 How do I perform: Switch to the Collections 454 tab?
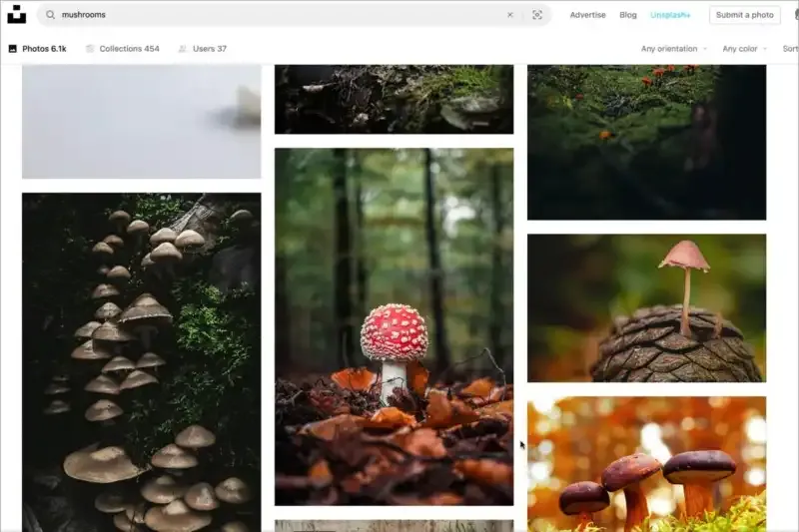[123, 48]
